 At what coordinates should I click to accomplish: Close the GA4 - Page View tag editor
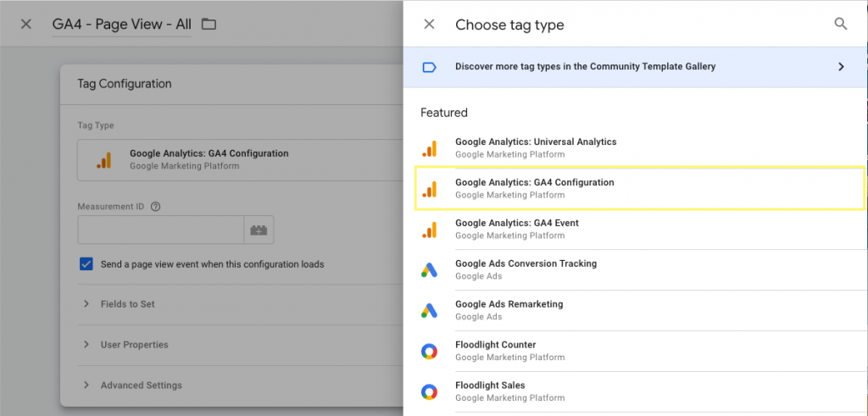26,24
